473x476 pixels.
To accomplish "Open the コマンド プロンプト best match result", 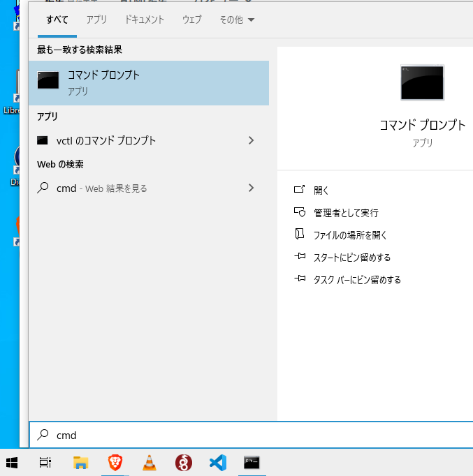I will (x=149, y=83).
